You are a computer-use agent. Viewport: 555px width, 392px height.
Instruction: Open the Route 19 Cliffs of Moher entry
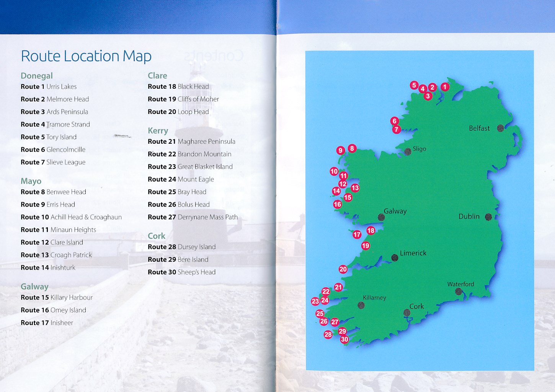[183, 99]
